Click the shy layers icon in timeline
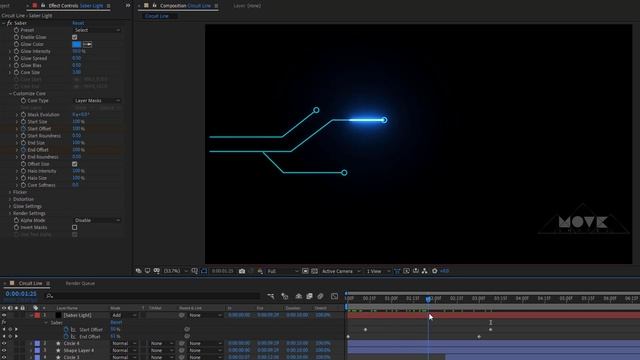640x360 pixels. coord(299,296)
